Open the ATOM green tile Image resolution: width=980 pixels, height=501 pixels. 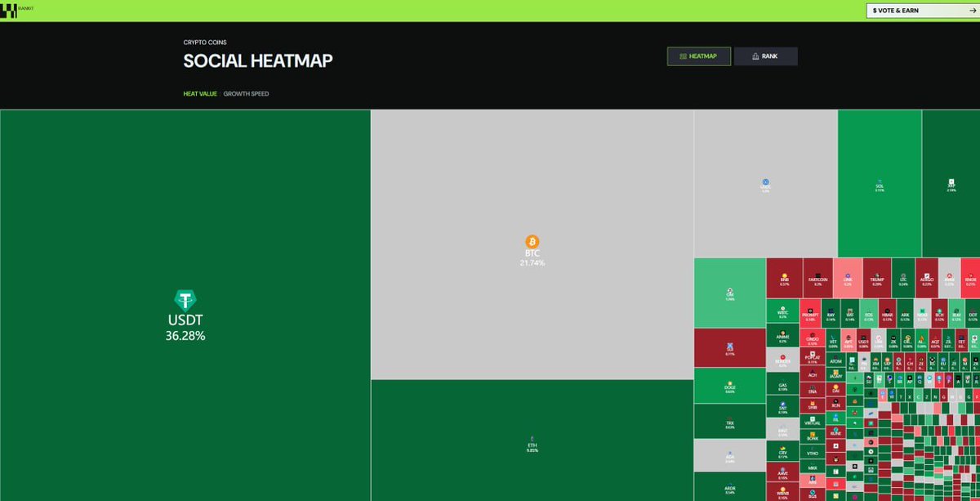[x=835, y=360]
